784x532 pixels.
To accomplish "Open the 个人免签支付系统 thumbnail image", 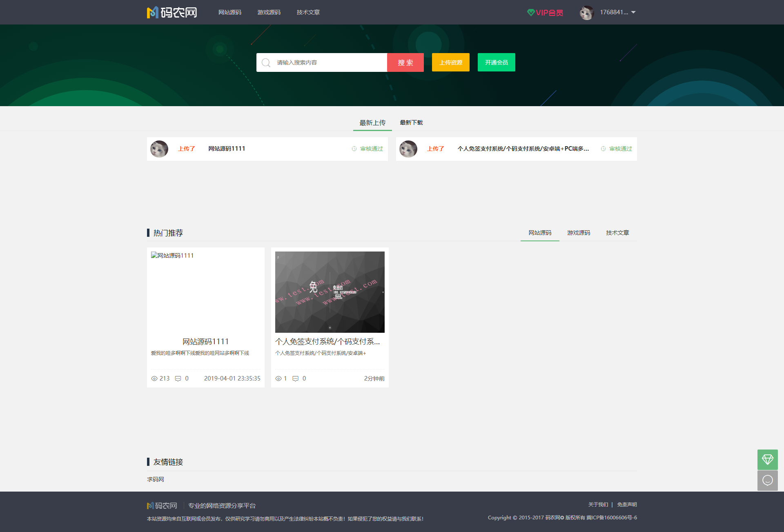I will pos(330,292).
